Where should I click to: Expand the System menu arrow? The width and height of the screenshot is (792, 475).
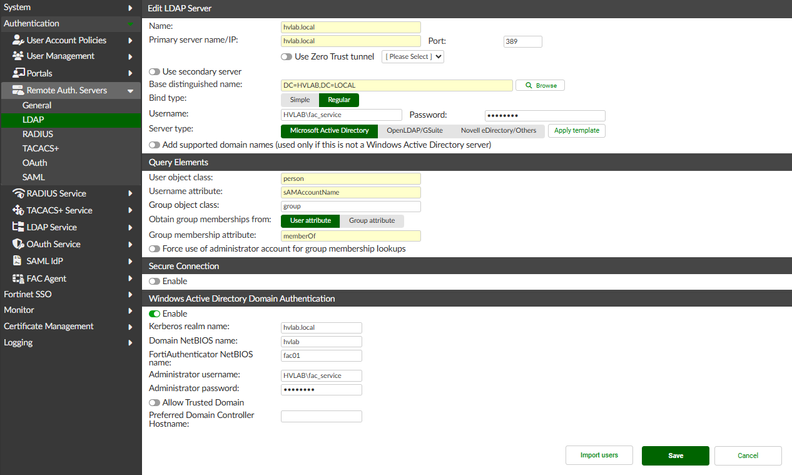coord(130,8)
